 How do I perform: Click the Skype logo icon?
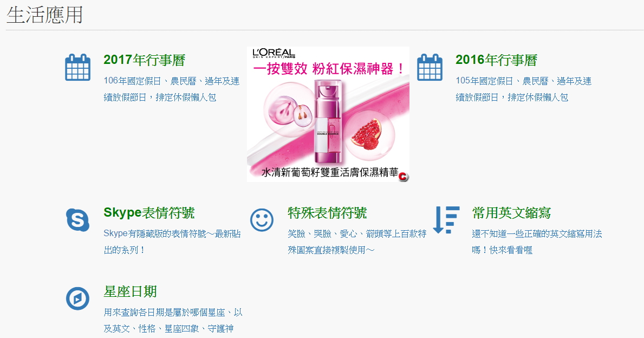pos(77,220)
